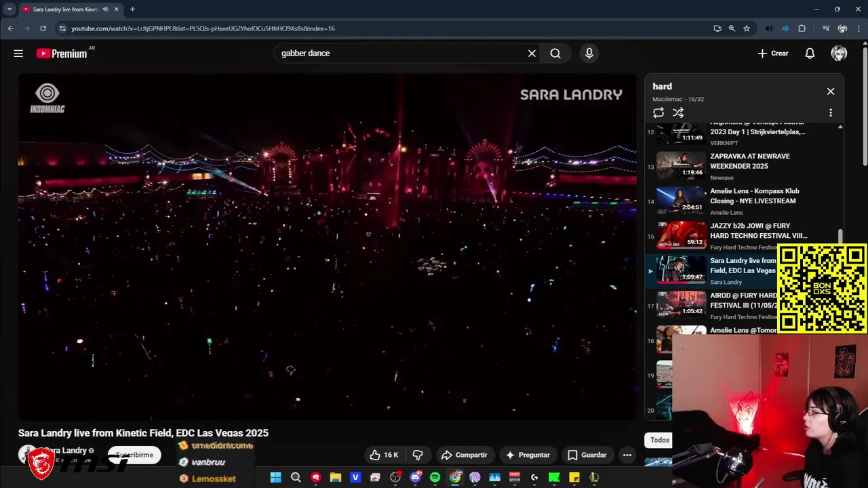
Task: Open OBS Studio from taskbar
Action: [395, 477]
